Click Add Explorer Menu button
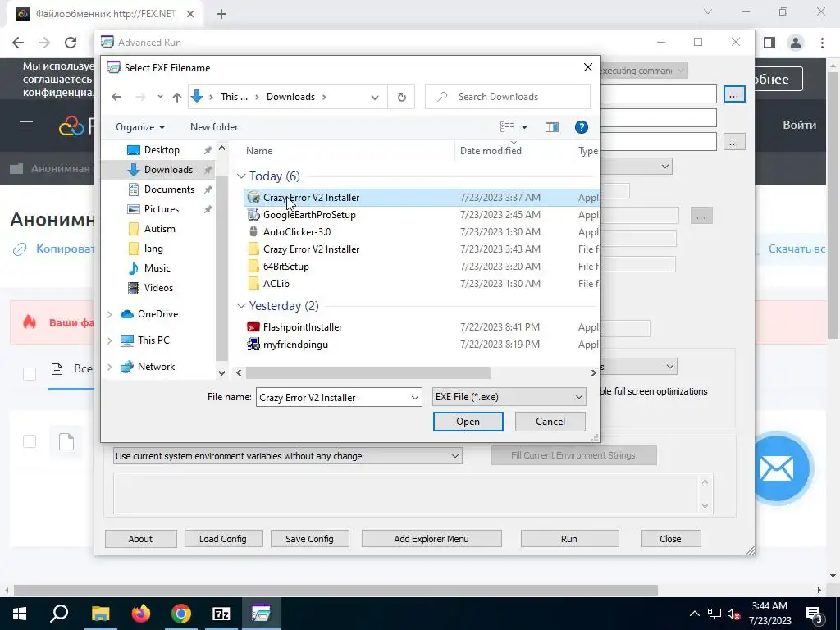Image resolution: width=840 pixels, height=630 pixels. 431,539
